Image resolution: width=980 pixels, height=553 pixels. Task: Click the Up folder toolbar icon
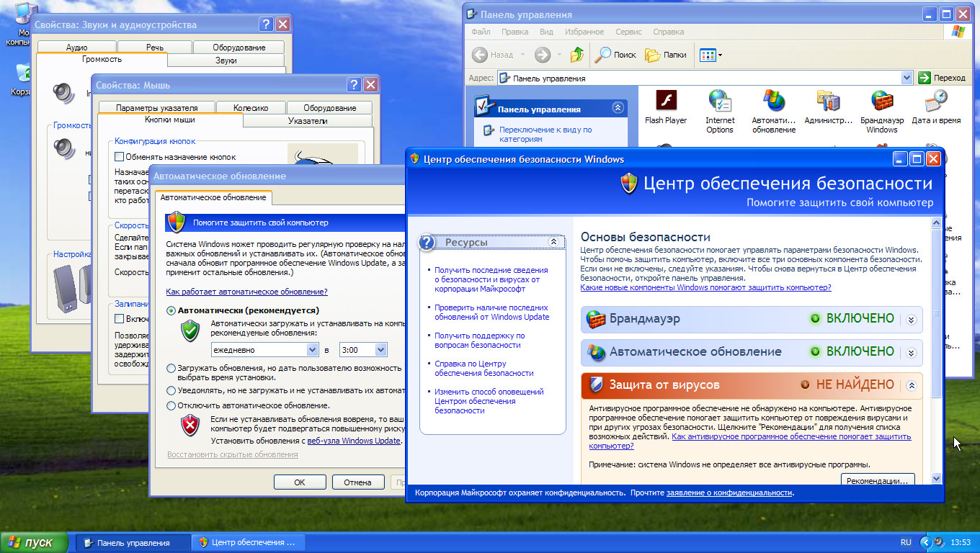pyautogui.click(x=576, y=55)
